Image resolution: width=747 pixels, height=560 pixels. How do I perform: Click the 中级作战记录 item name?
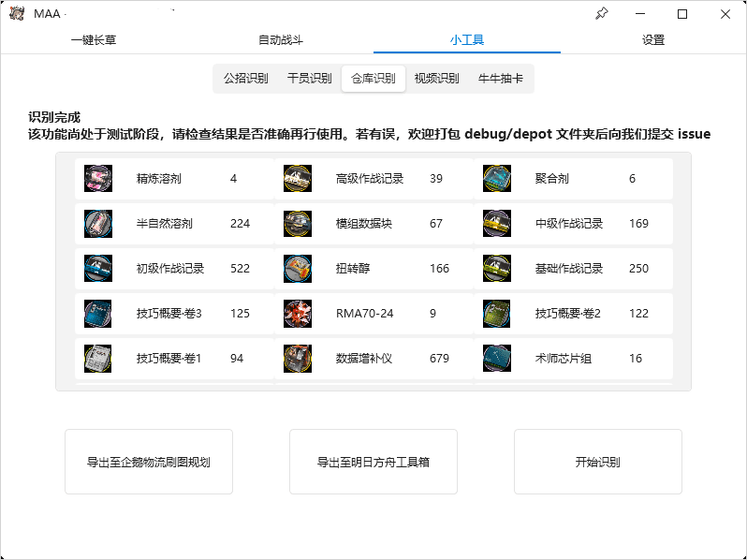[569, 224]
